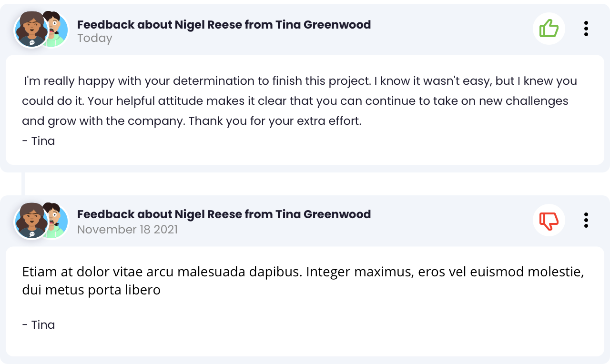610x364 pixels.
Task: Click the chat badge on today's woman avatar
Action: point(32,42)
